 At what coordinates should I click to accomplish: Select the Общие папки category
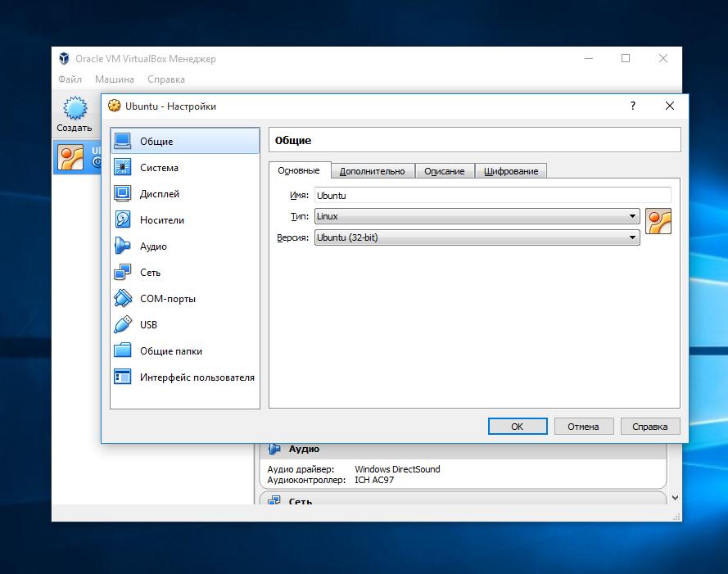click(170, 351)
